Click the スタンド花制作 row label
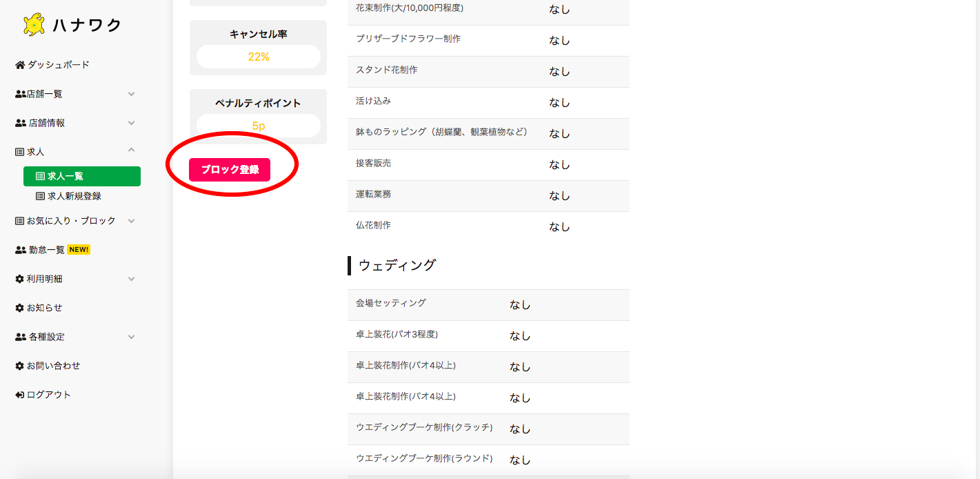980x479 pixels. pos(386,70)
